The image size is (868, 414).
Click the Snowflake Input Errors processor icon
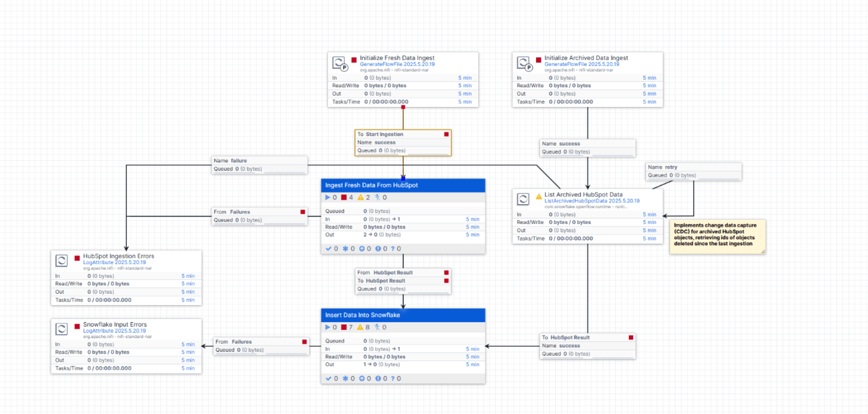pos(62,329)
